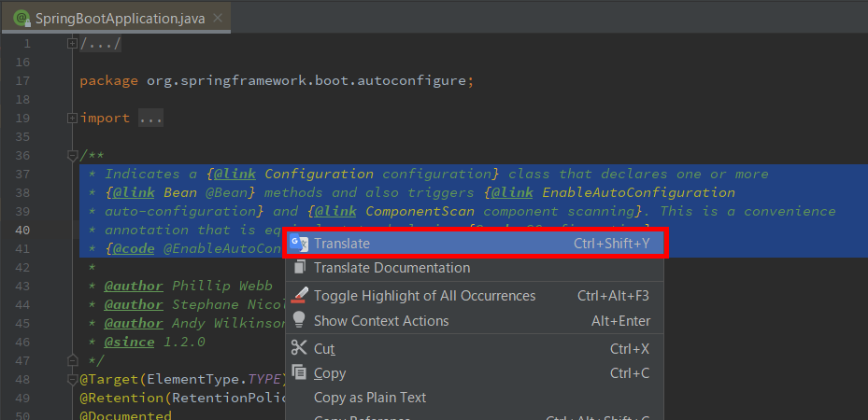Collapse the Javadoc end marker at line 47
The image size is (868, 420).
(x=72, y=360)
